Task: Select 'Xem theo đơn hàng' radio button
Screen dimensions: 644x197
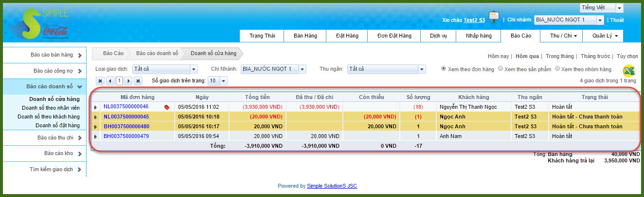Action: pos(444,69)
